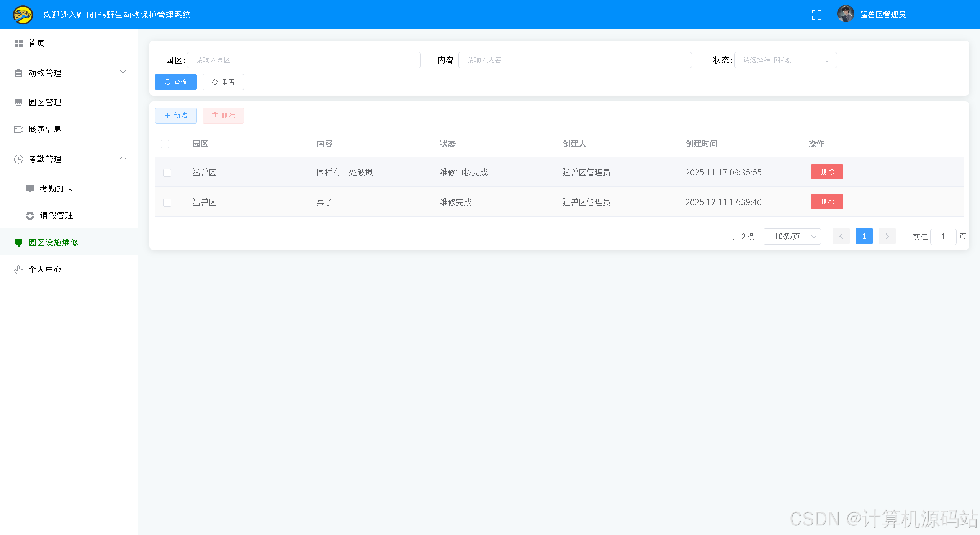Select page 1 in pagination

coord(864,237)
